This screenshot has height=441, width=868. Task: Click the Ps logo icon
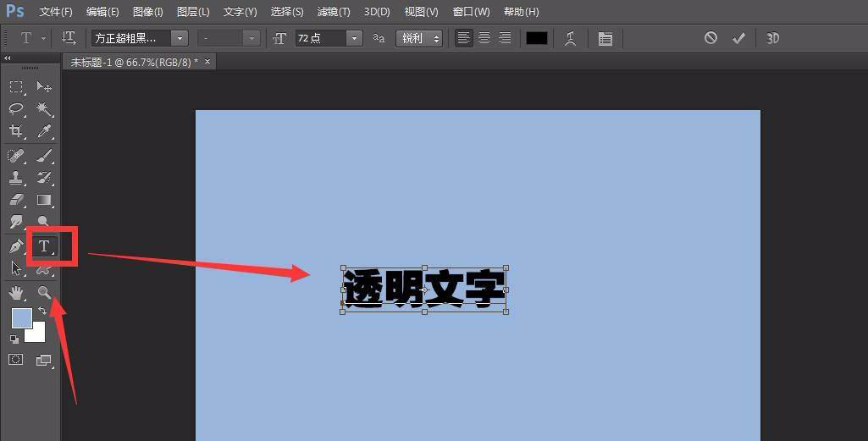click(15, 11)
